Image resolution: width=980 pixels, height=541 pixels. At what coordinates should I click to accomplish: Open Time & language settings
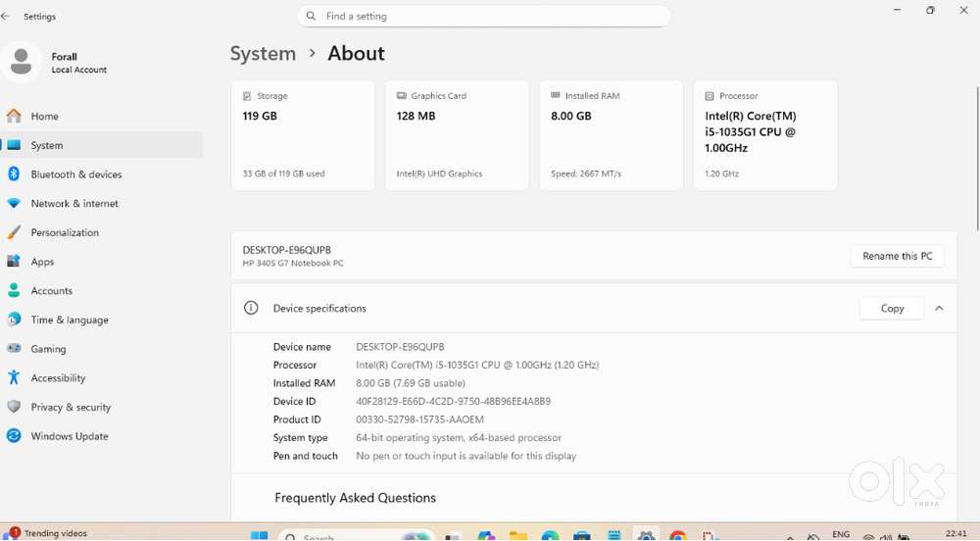[69, 320]
